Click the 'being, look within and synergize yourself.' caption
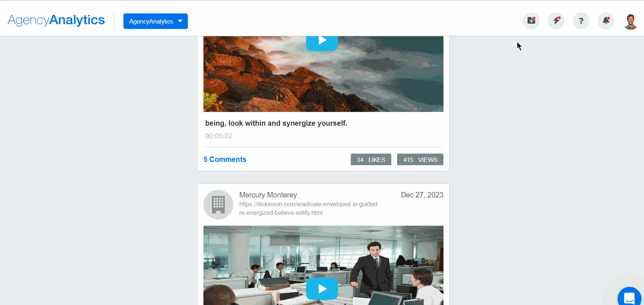The image size is (644, 305). pyautogui.click(x=276, y=123)
